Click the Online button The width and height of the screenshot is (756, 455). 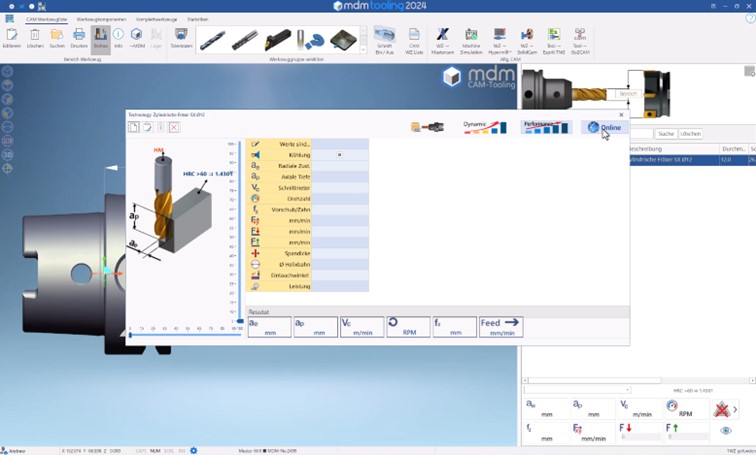(605, 127)
